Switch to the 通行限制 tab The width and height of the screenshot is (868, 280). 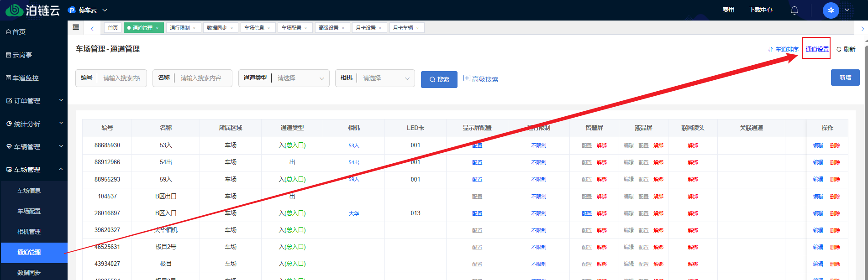[179, 28]
